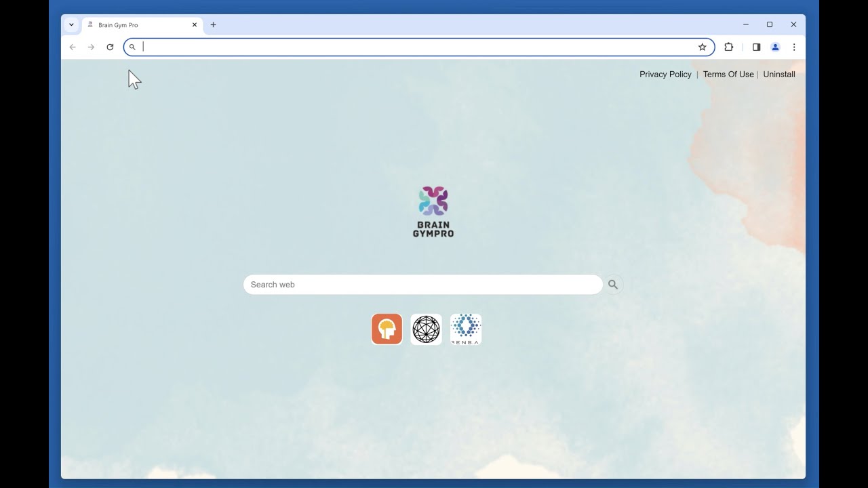
Task: Click the magnifier search button beside Search web
Action: 613,285
